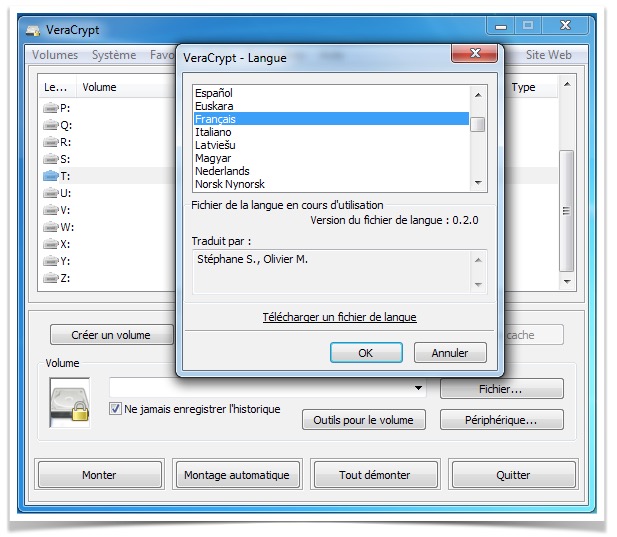617x537 pixels.
Task: Click the Z: drive icon
Action: click(51, 278)
